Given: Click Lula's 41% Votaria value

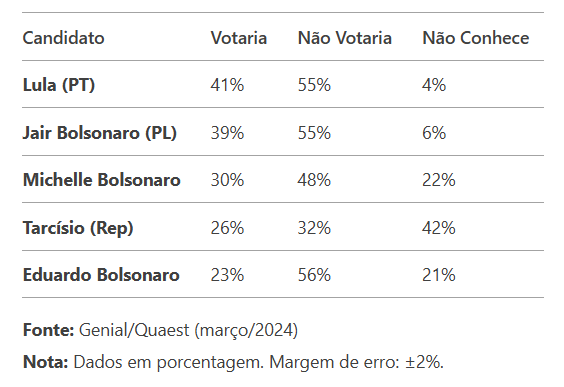Looking at the screenshot, I should pos(227,85).
